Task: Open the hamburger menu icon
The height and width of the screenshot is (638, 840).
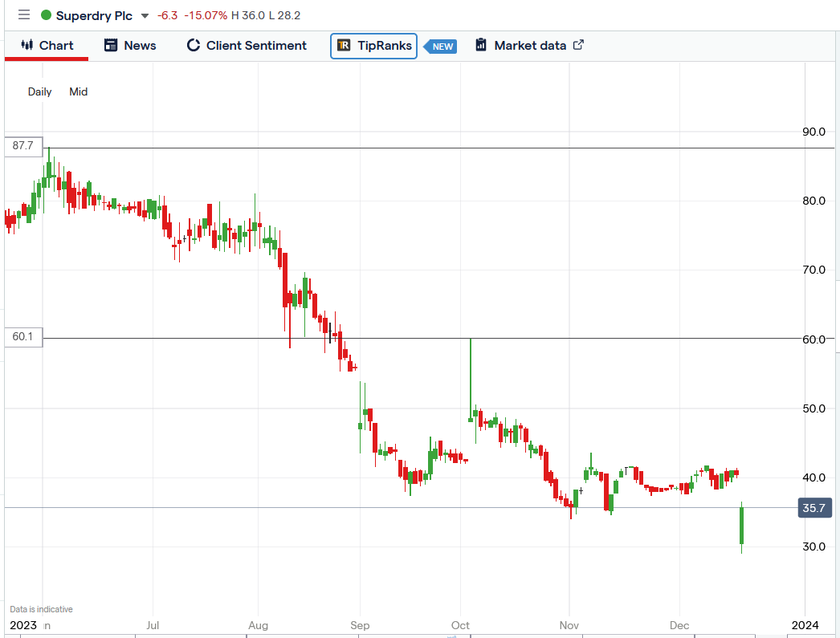Action: (x=24, y=14)
